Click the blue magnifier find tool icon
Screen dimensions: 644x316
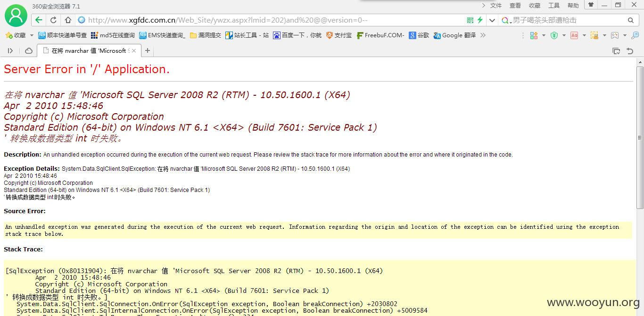(x=636, y=35)
